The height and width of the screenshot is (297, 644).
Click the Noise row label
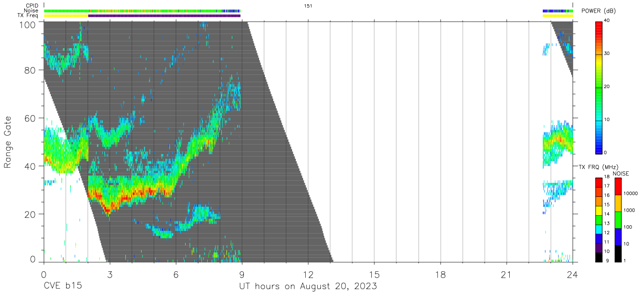(x=31, y=10)
